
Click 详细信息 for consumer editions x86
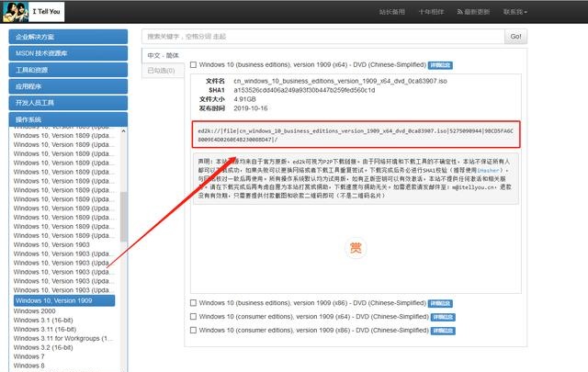point(443,331)
